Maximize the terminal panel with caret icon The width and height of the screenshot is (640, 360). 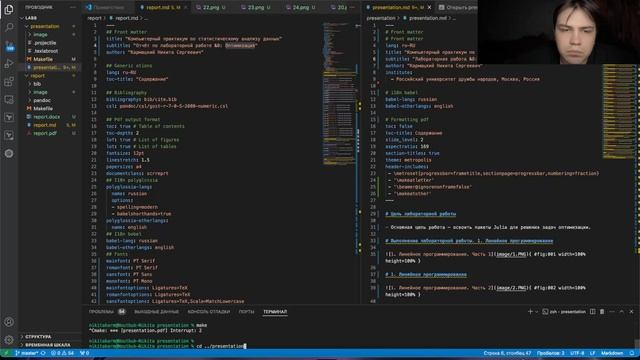tap(622, 311)
